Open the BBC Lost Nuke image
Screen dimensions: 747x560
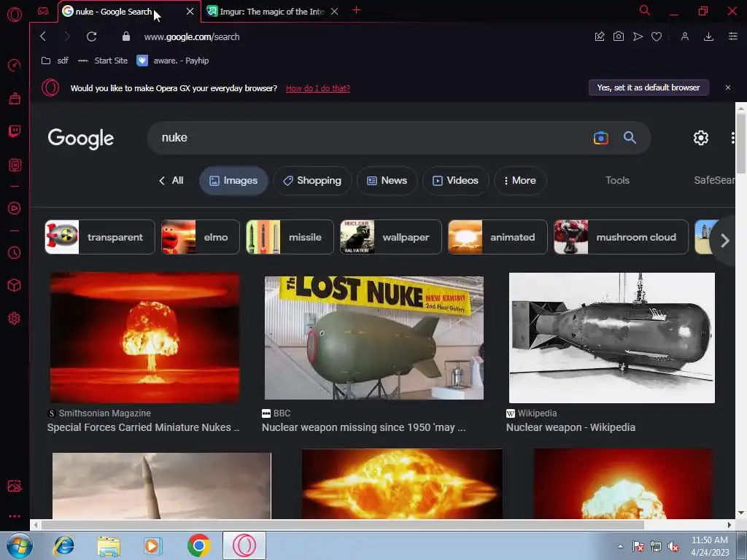(x=374, y=338)
